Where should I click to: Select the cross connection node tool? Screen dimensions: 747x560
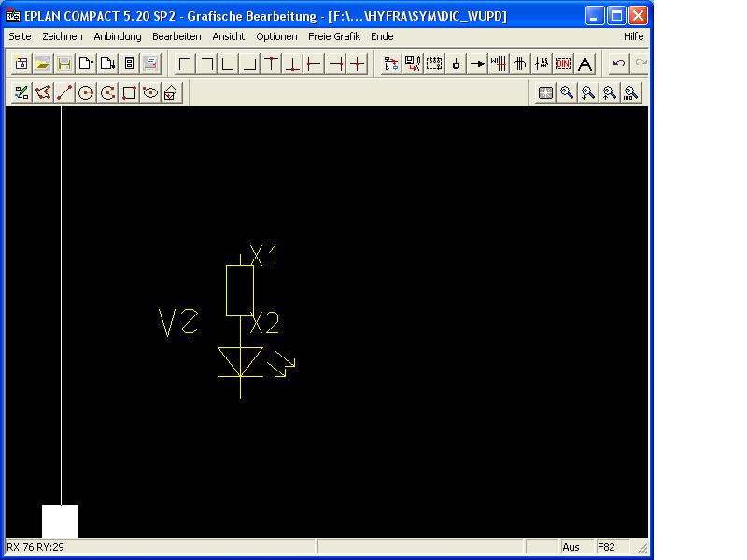click(358, 63)
